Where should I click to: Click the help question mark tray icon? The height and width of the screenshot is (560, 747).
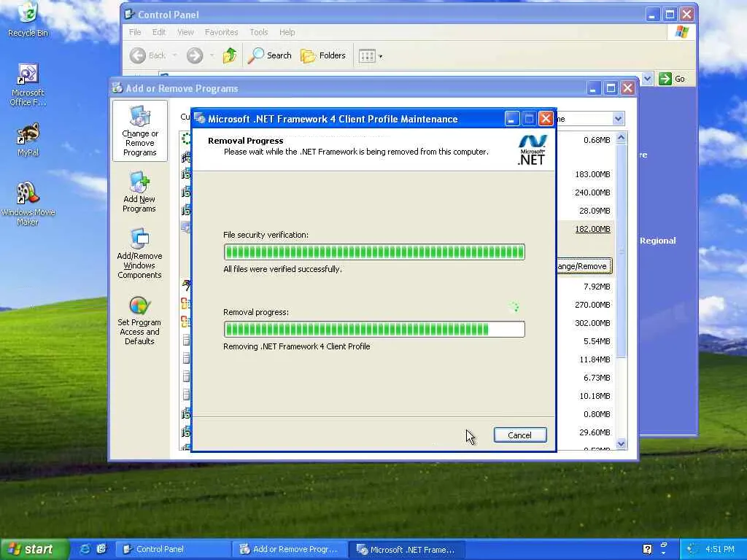click(x=648, y=549)
